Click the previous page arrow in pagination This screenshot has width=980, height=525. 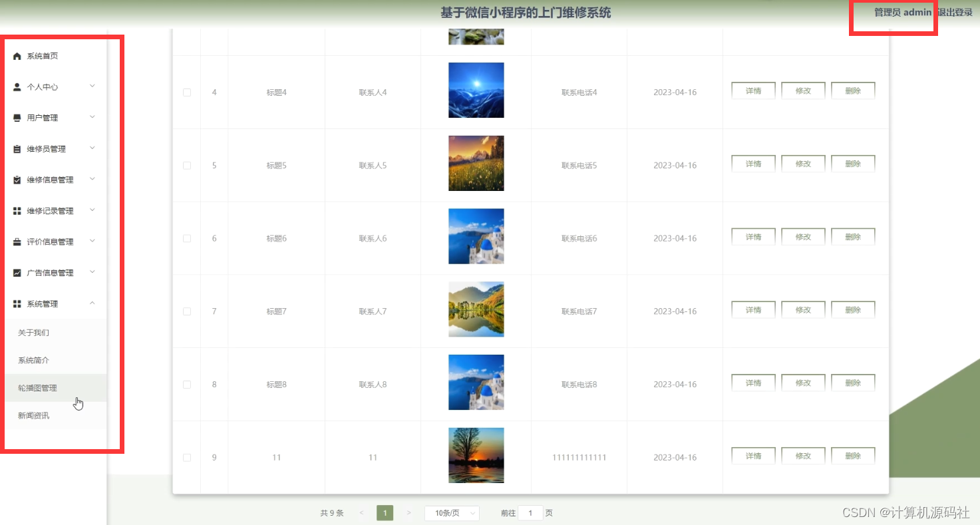point(361,513)
